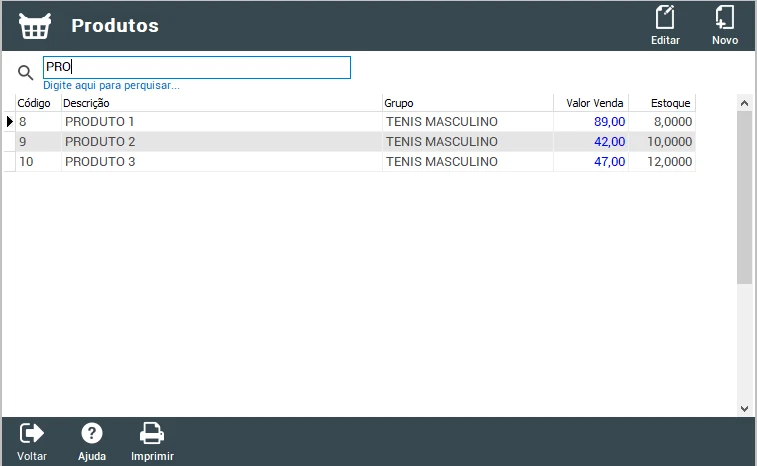
Task: Click TENIS MASCULINO in PRODUTO 3 row
Action: click(442, 161)
